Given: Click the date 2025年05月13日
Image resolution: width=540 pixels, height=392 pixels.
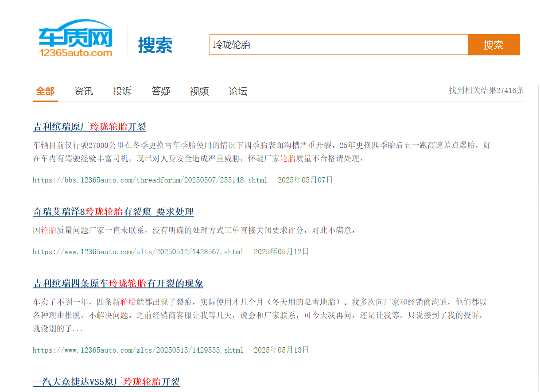Looking at the screenshot, I should (x=281, y=350).
